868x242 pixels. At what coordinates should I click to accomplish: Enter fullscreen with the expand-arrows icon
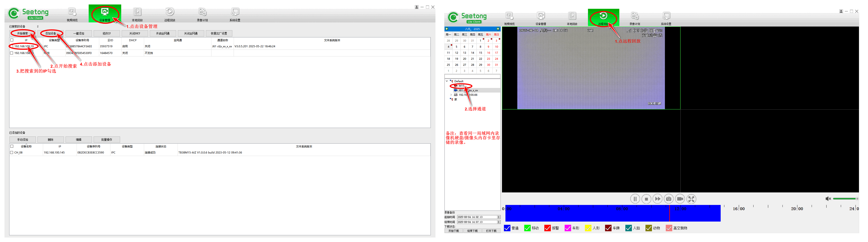[x=691, y=199]
